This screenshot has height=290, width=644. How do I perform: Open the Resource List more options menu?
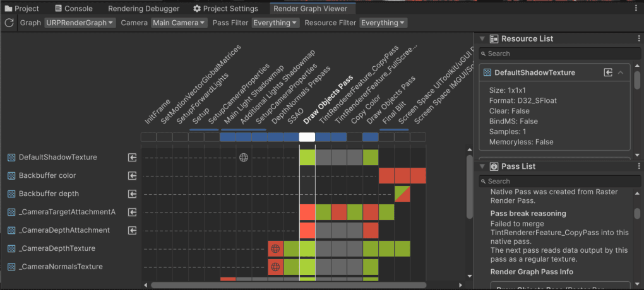[639, 38]
